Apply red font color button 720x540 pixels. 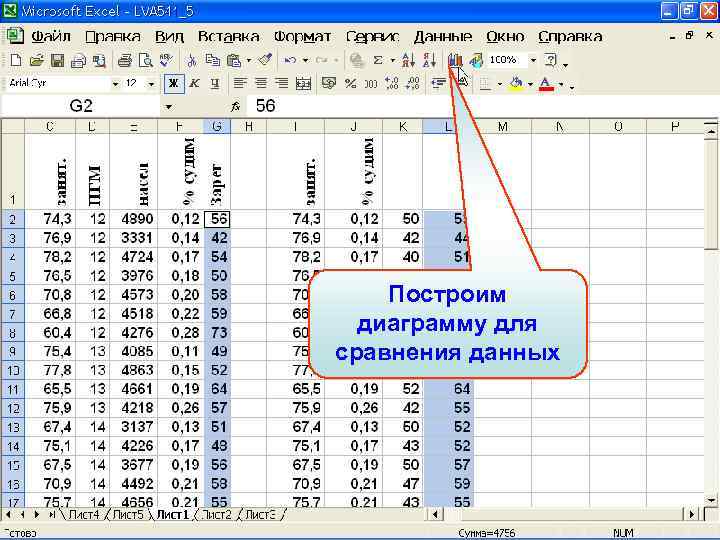point(546,83)
